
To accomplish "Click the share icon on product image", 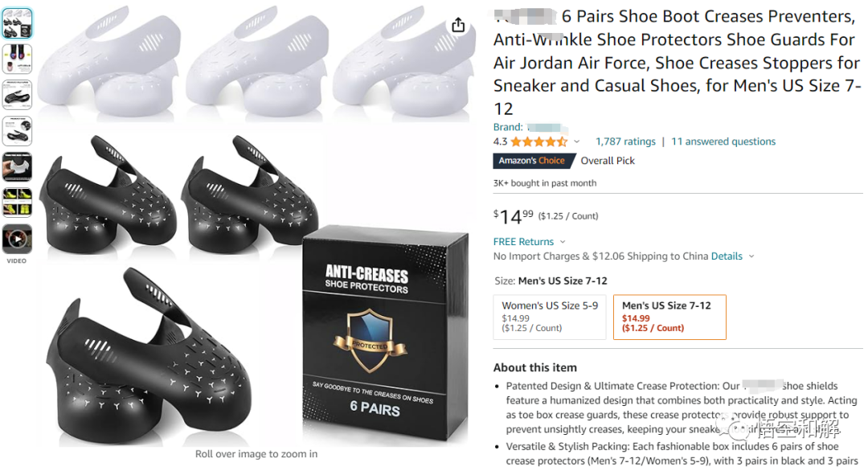I will 458,25.
